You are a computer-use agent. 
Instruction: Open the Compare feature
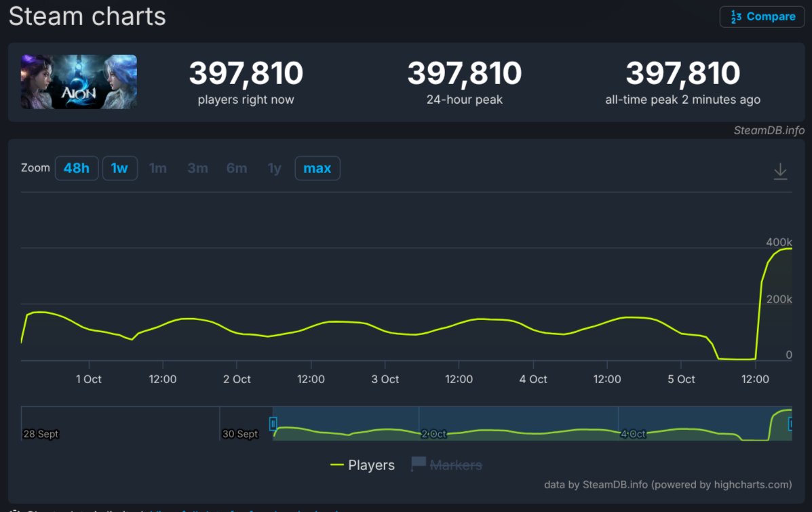click(762, 16)
